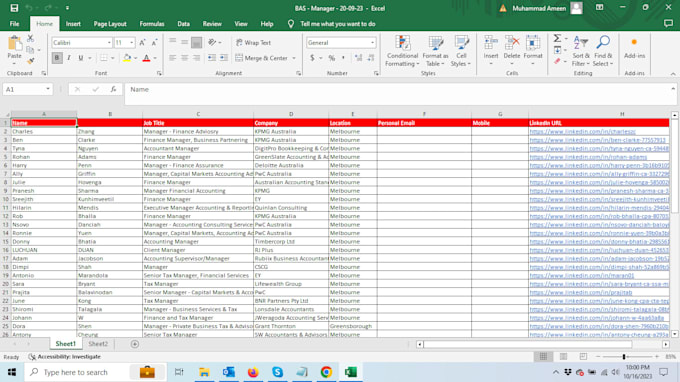
Task: Open Chrome from the taskbar
Action: (x=326, y=372)
